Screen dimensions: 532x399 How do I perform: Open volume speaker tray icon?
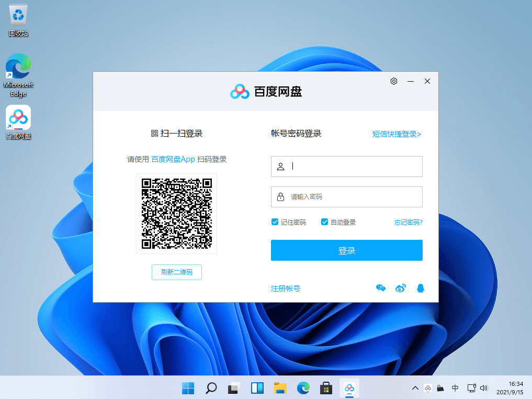click(484, 388)
